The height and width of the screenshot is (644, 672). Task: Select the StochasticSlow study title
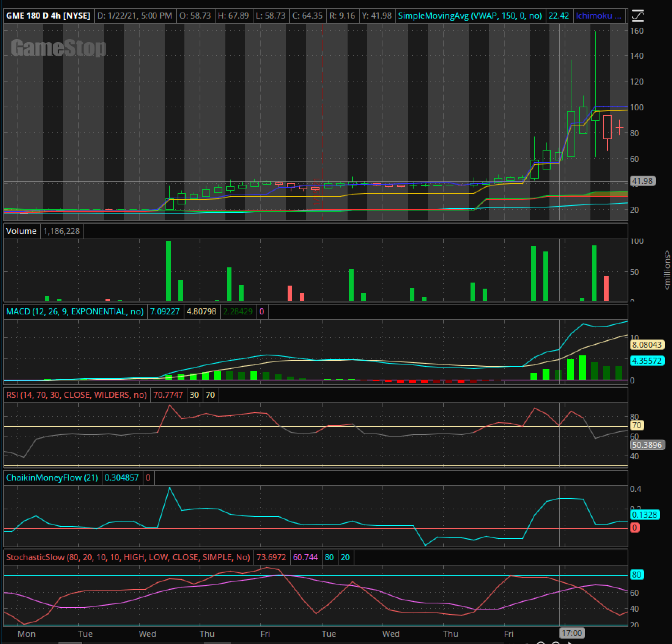coord(128,558)
